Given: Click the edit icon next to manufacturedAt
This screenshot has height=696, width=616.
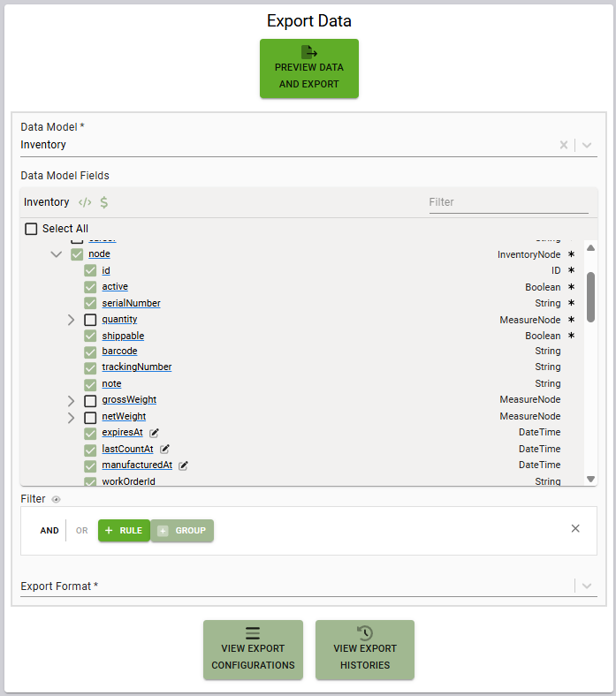Looking at the screenshot, I should [184, 465].
